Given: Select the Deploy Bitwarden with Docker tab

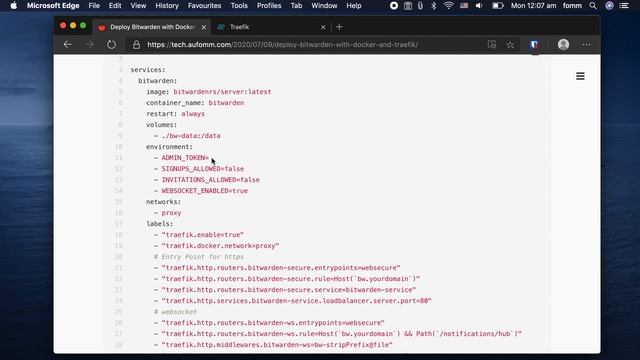Looking at the screenshot, I should pyautogui.click(x=152, y=27).
